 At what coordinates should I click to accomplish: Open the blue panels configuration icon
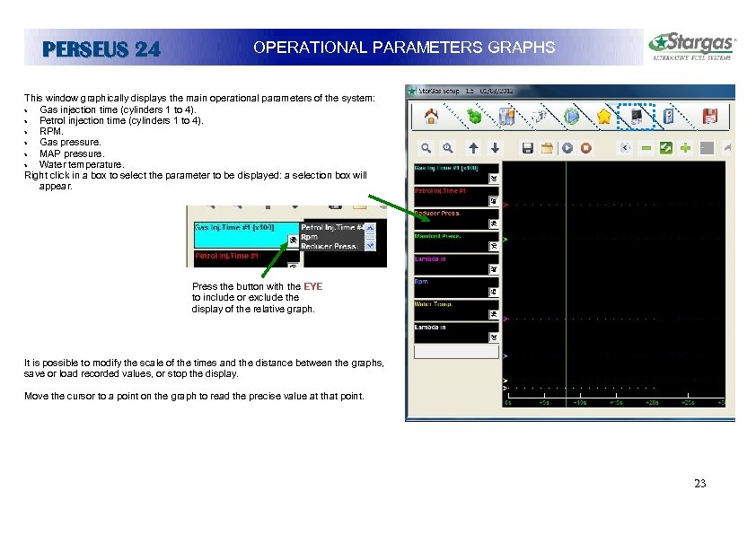tap(506, 116)
